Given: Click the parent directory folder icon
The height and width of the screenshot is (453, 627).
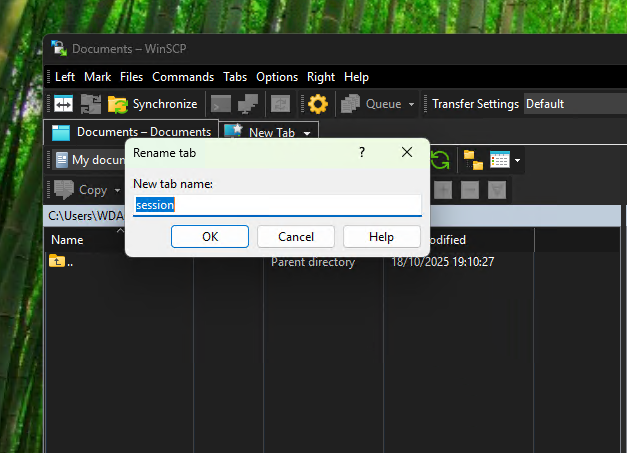Looking at the screenshot, I should (x=57, y=262).
